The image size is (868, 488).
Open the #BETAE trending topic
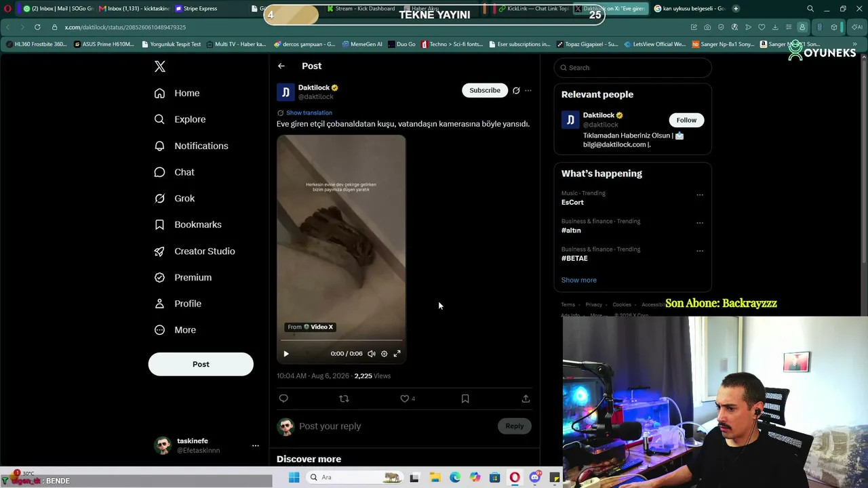[574, 258]
